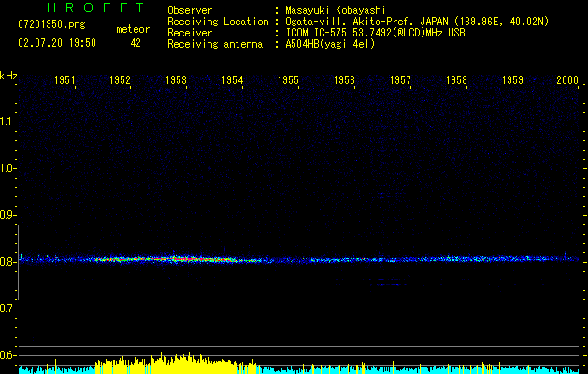Viewport: 588px width, 374px height.
Task: Click the Receiving Location label
Action: 218,22
